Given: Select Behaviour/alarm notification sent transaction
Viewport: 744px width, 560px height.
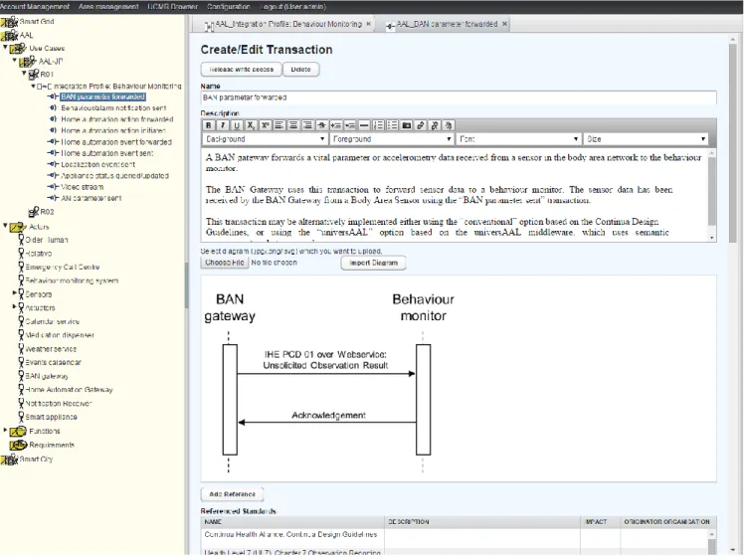Looking at the screenshot, I should point(113,108).
